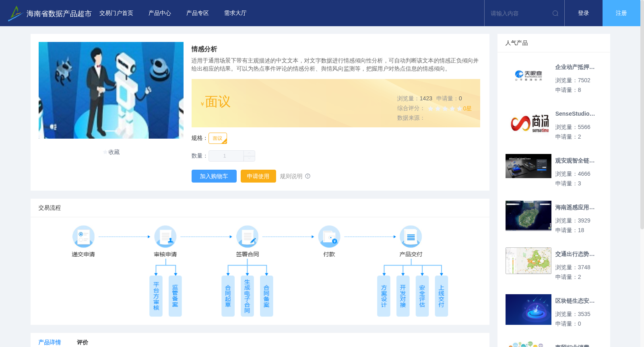Click the 上线交付 sub-step box
The height and width of the screenshot is (347, 644).
click(442, 296)
